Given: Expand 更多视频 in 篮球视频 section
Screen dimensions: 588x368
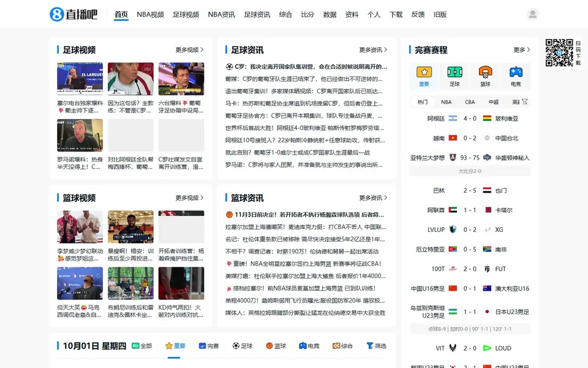Looking at the screenshot, I should pos(190,197).
